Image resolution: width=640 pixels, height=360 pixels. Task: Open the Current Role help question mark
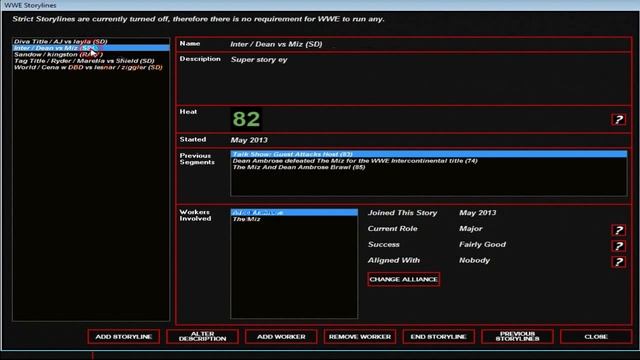click(x=618, y=230)
